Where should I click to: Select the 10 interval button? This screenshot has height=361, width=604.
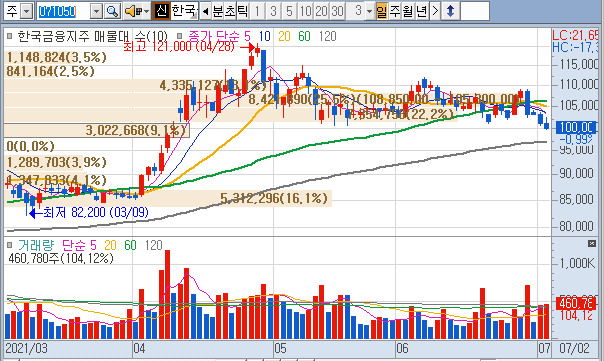coord(305,11)
